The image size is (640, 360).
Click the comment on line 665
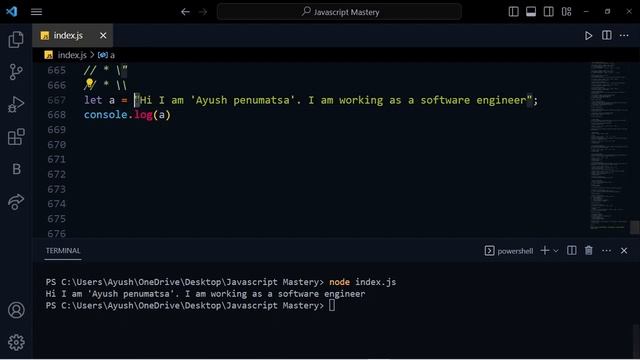[x=106, y=71]
